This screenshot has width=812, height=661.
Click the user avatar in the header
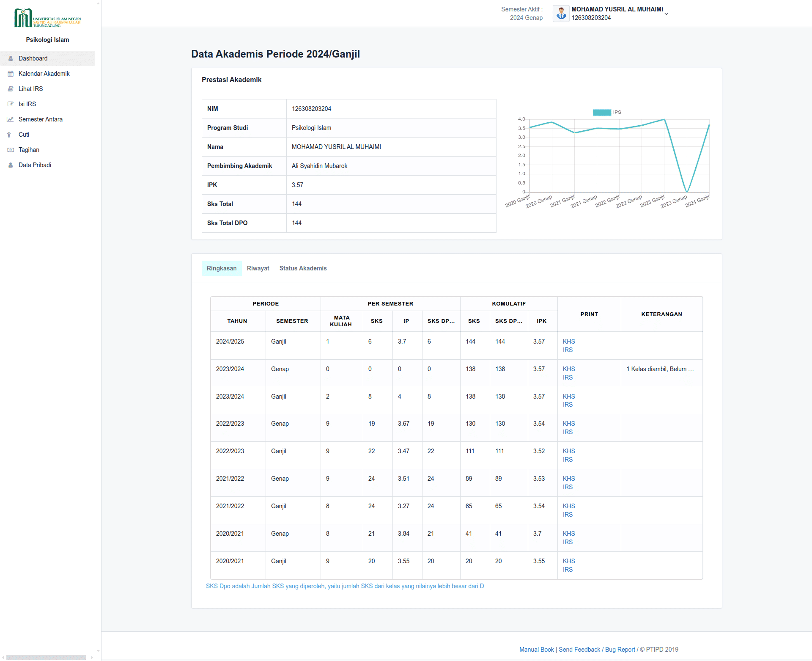[x=561, y=14]
